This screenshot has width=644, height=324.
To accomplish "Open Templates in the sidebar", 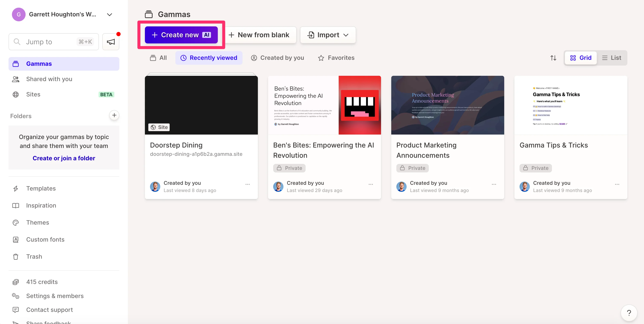I will tap(41, 188).
